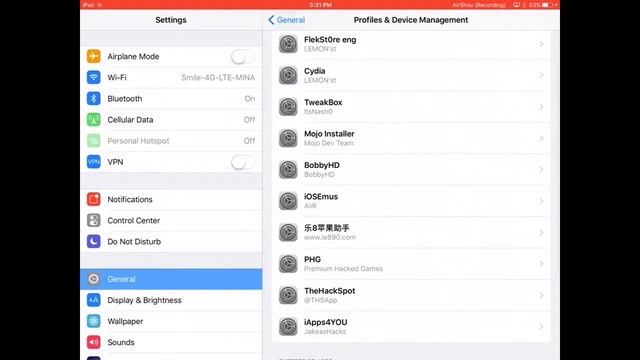Viewport: 640px width, 360px height.
Task: Tap the VPN icon
Action: click(93, 162)
